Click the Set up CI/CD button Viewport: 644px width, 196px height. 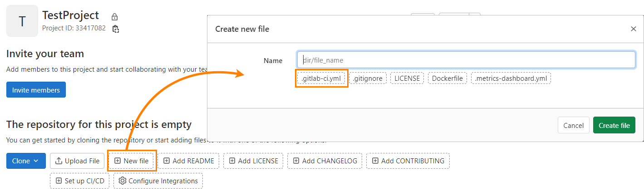pos(79,181)
